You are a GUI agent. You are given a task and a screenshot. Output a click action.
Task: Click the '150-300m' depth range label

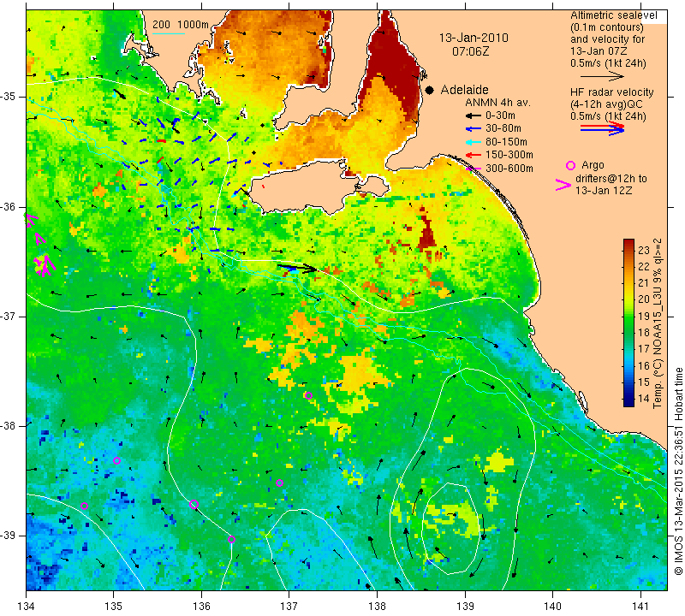click(509, 155)
